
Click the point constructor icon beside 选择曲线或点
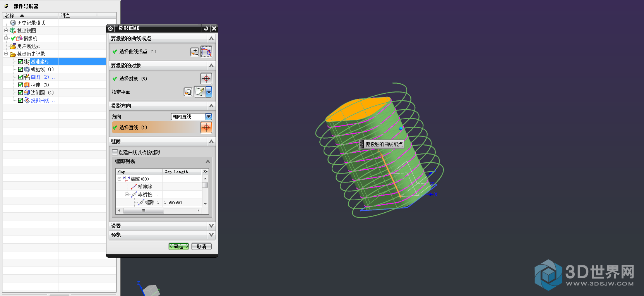pos(195,52)
